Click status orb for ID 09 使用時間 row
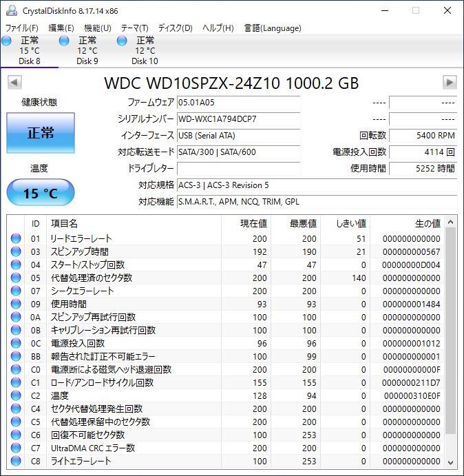464x476 pixels. (16, 304)
